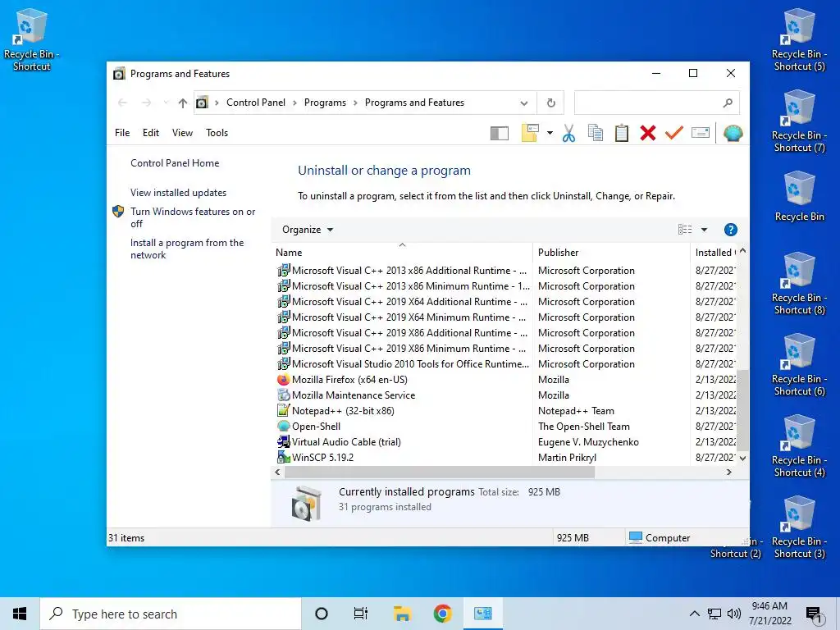Click the Programs breadcrumb segment
This screenshot has width=840, height=630.
pos(325,103)
